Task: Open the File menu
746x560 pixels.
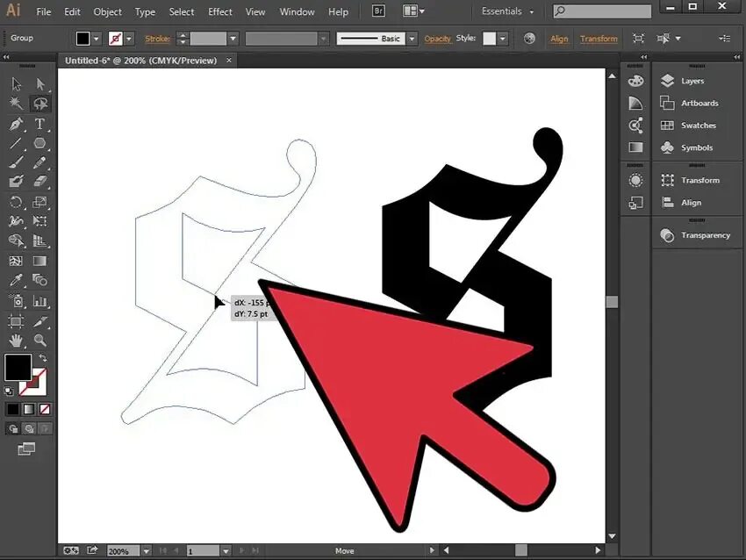Action: click(x=43, y=12)
